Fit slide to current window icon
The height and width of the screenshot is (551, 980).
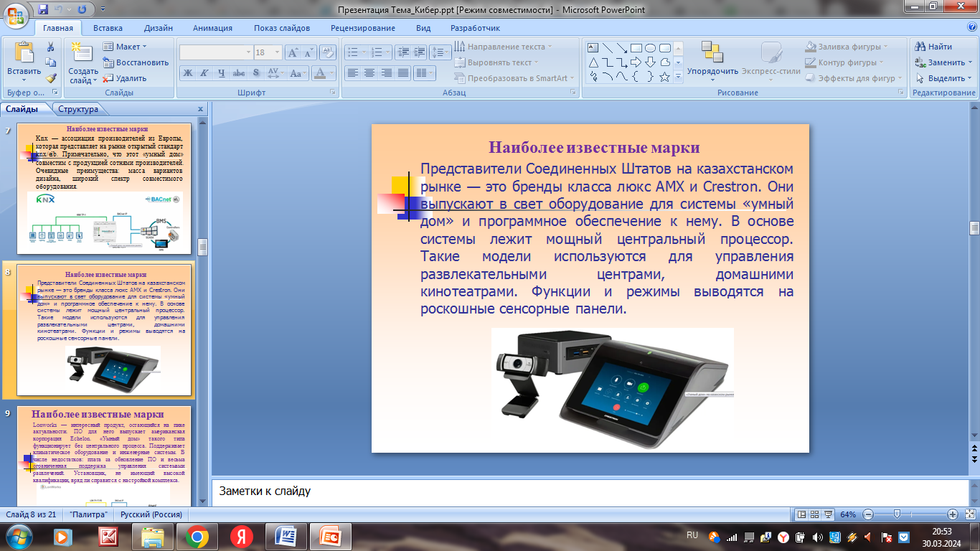[970, 514]
